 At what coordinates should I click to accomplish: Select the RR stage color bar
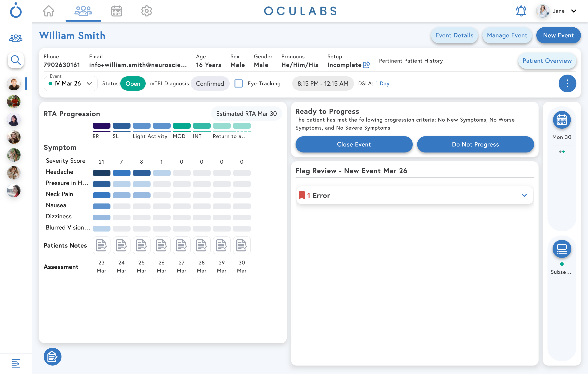(101, 126)
